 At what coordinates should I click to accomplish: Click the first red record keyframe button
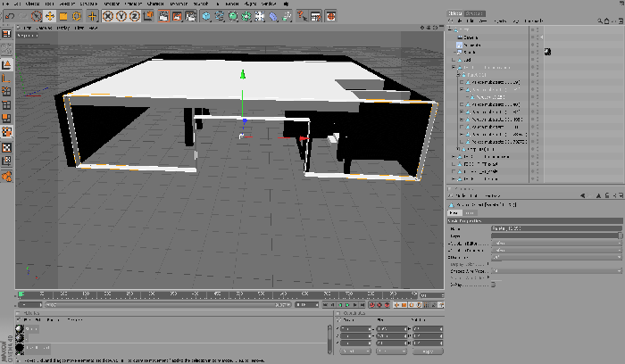tap(371, 305)
